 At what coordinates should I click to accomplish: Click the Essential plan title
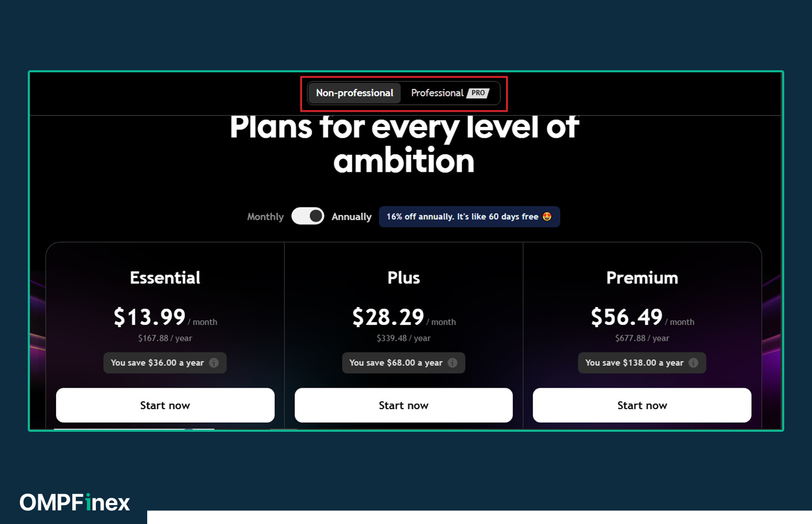coord(165,278)
